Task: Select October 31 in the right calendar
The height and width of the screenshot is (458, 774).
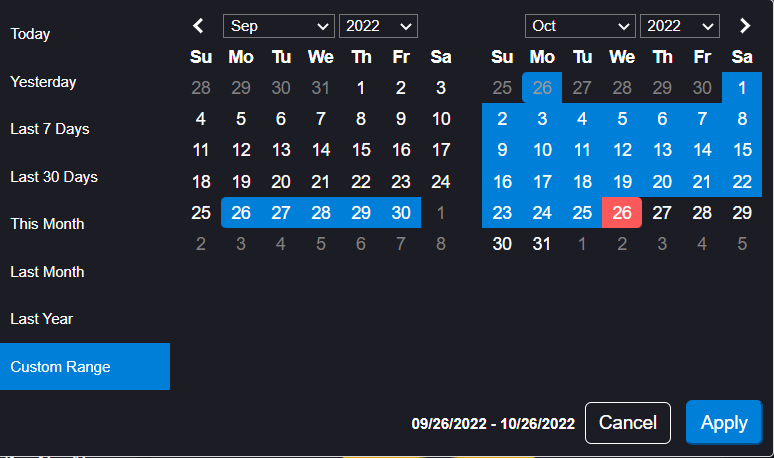Action: pos(542,244)
